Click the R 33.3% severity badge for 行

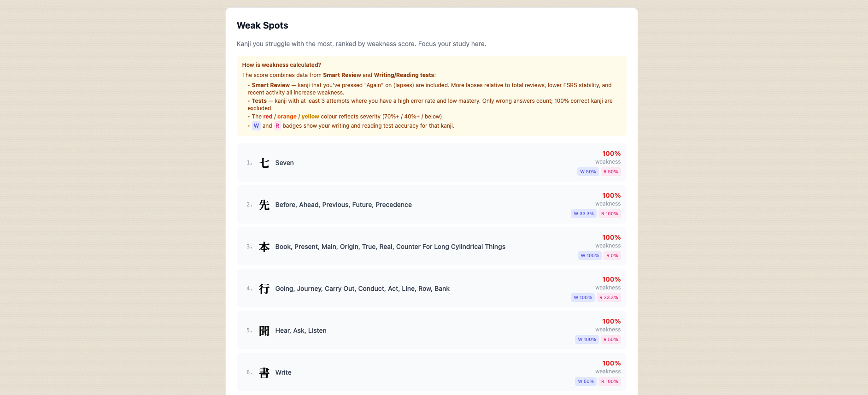tap(609, 297)
